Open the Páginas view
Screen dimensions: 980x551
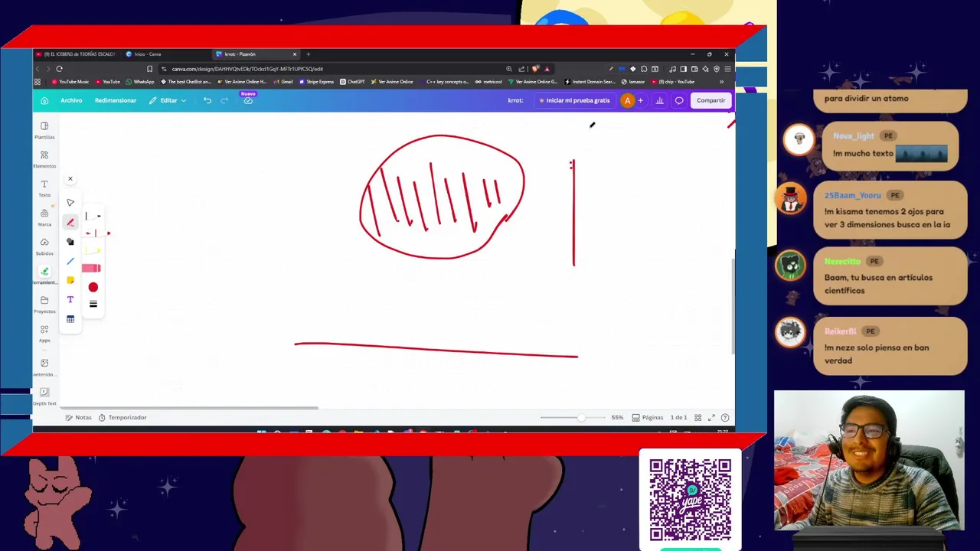tap(648, 418)
